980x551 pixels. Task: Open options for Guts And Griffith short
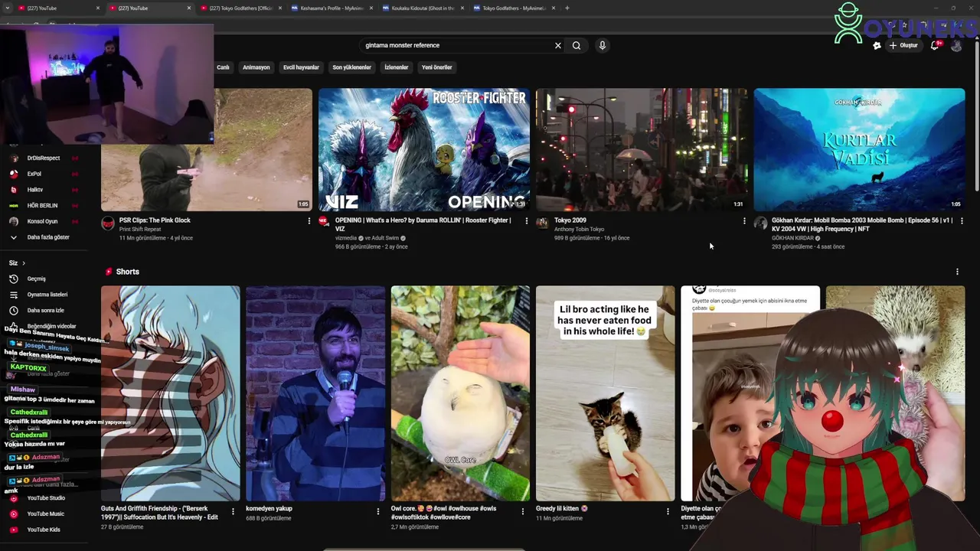[234, 511]
